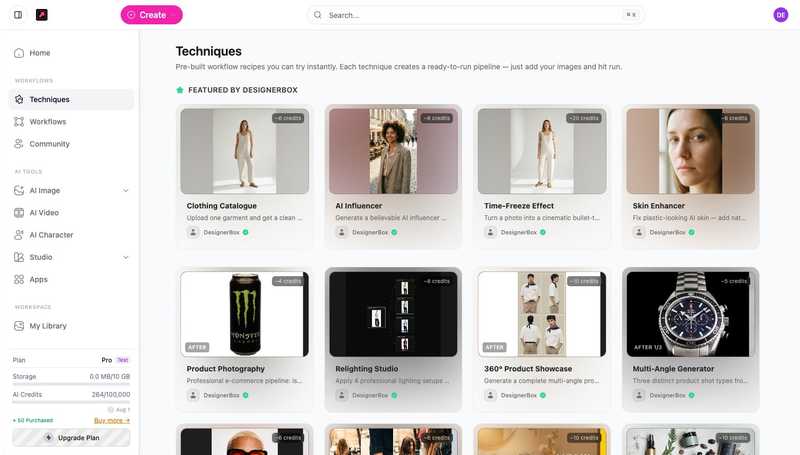Image resolution: width=800 pixels, height=455 pixels.
Task: Open the AI Influencer thumbnail
Action: pos(393,151)
